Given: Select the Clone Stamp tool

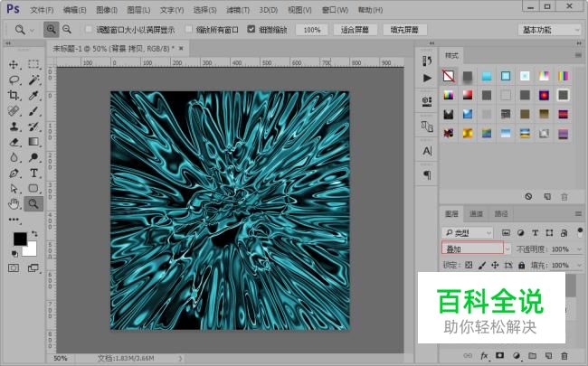Looking at the screenshot, I should click(x=14, y=127).
